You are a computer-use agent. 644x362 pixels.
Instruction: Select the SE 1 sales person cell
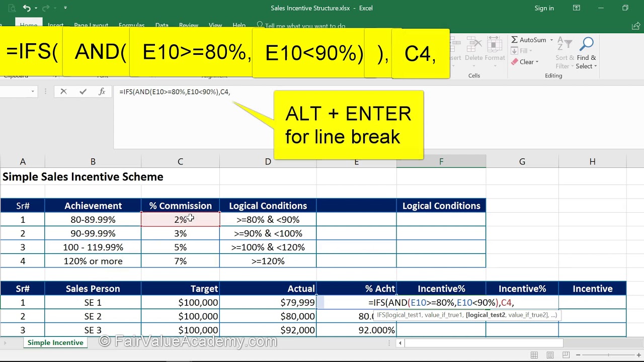[93, 303]
